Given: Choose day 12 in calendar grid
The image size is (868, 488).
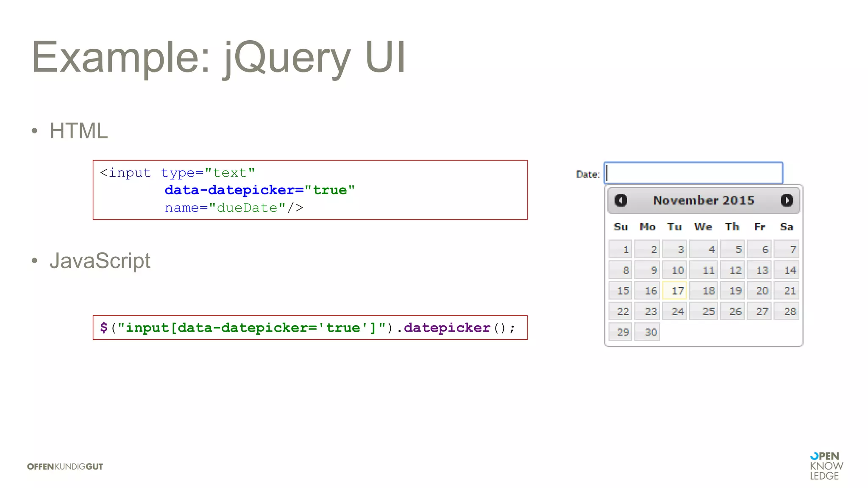Looking at the screenshot, I should point(732,270).
